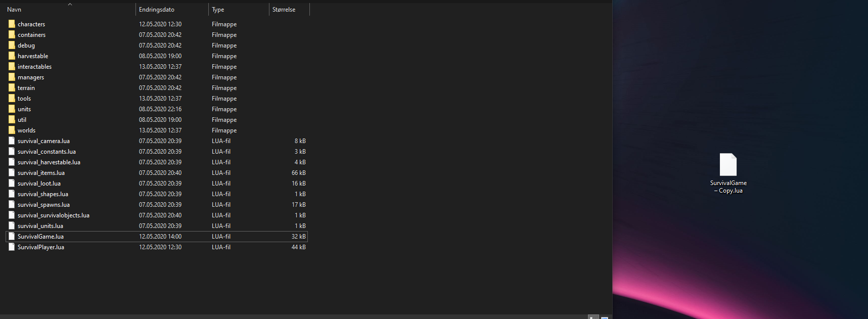
Task: Select the managers folder icon
Action: click(12, 77)
